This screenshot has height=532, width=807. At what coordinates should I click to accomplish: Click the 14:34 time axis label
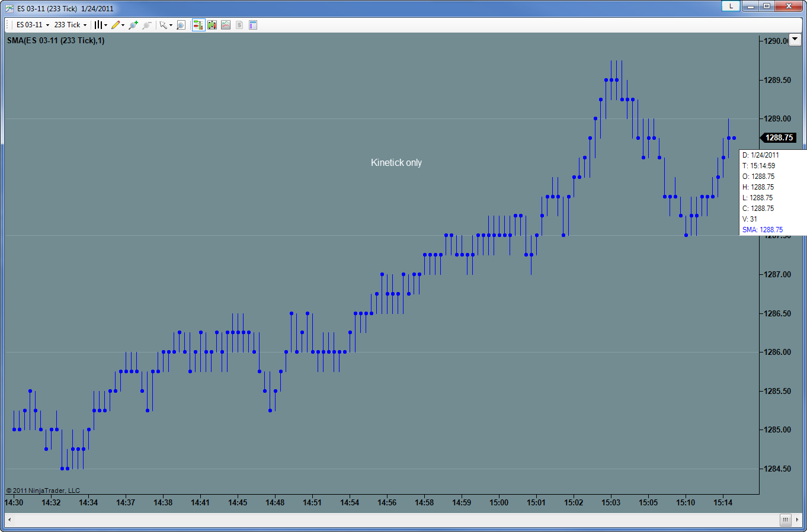click(88, 502)
